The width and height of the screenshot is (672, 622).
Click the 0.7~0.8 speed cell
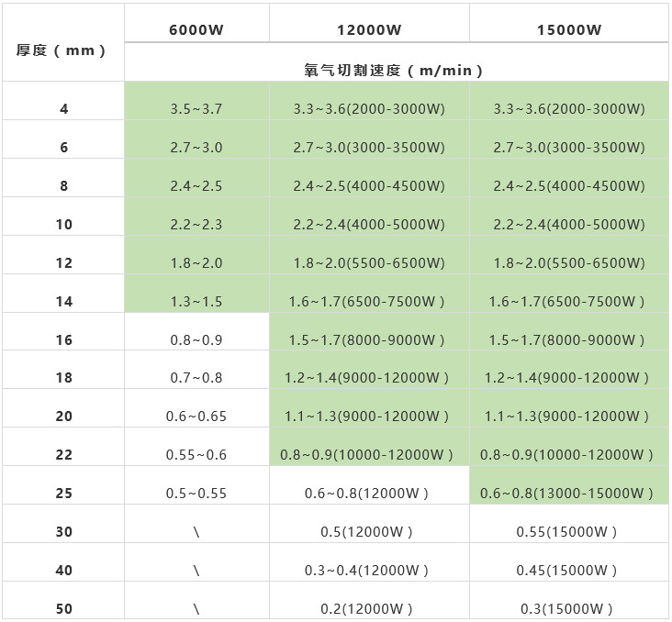tap(196, 378)
